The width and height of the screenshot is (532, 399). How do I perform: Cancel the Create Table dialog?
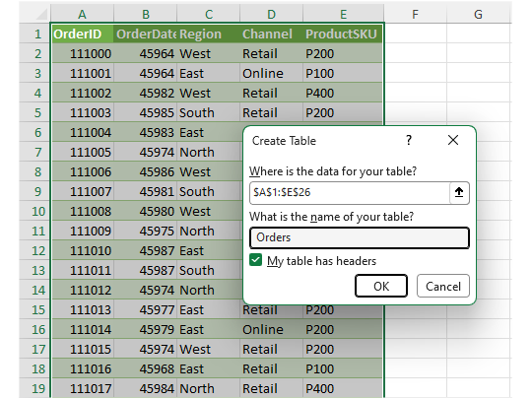pyautogui.click(x=443, y=286)
